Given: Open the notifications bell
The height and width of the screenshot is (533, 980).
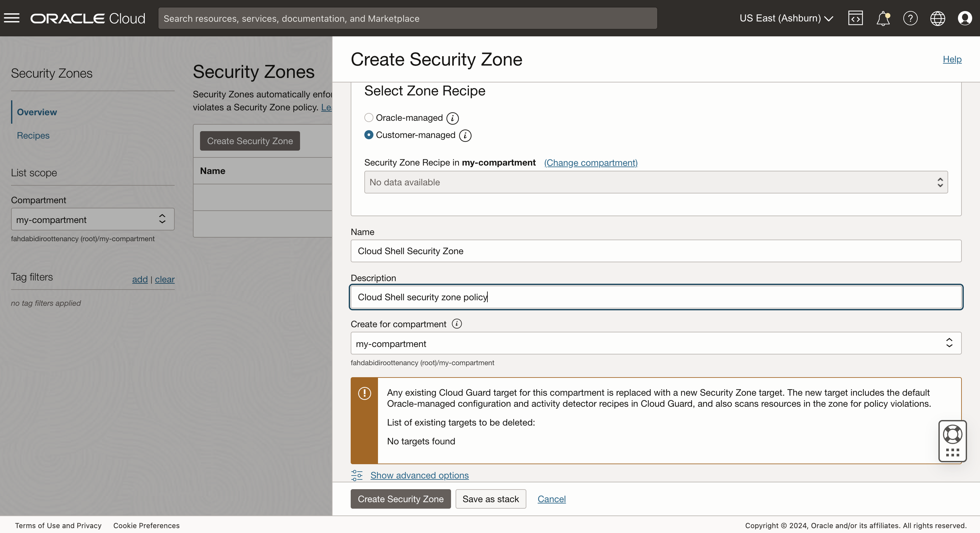Looking at the screenshot, I should 883,18.
